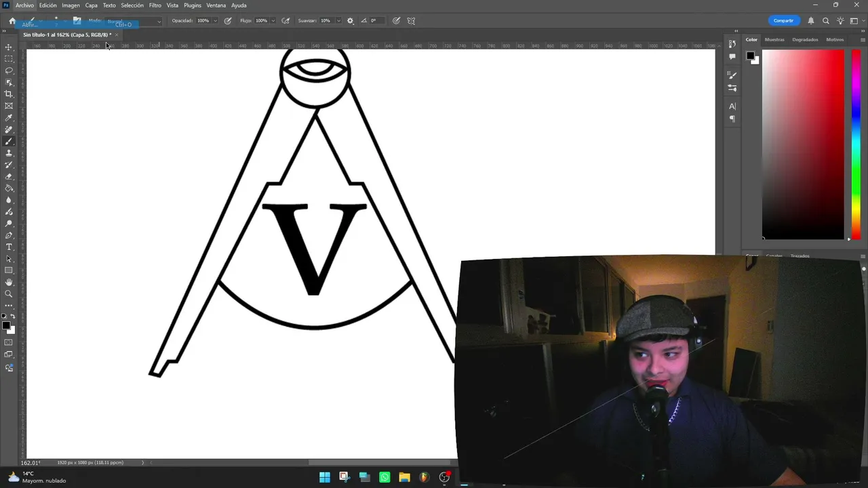Open the Flow (Flujo) dropdown arrow
868x488 pixels.
[273, 20]
